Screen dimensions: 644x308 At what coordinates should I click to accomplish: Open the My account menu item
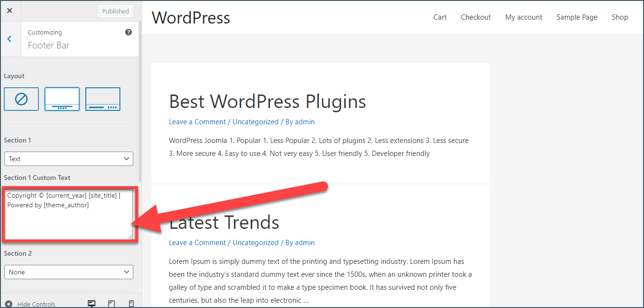pos(524,17)
